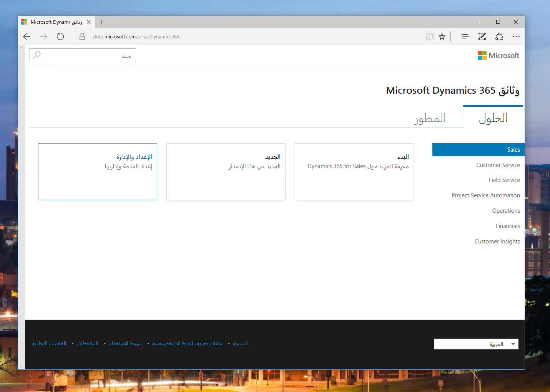Click in the بحث search field

tap(83, 55)
